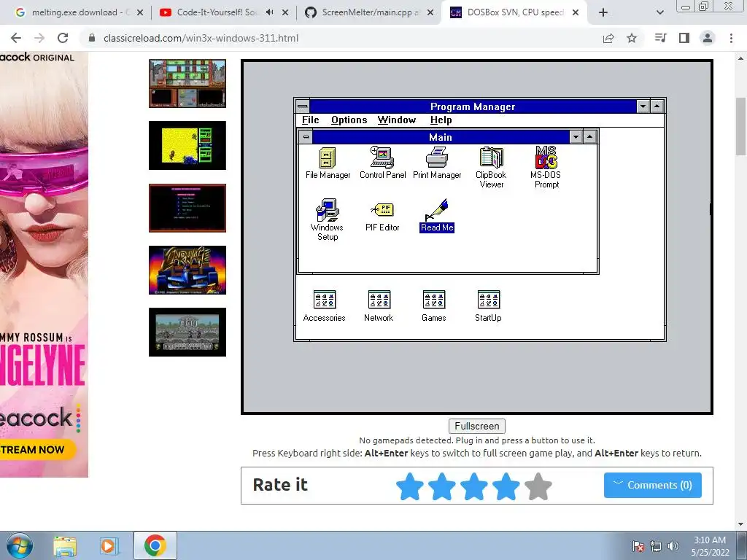
Task: Maximize Main group window arrow
Action: pyautogui.click(x=589, y=137)
